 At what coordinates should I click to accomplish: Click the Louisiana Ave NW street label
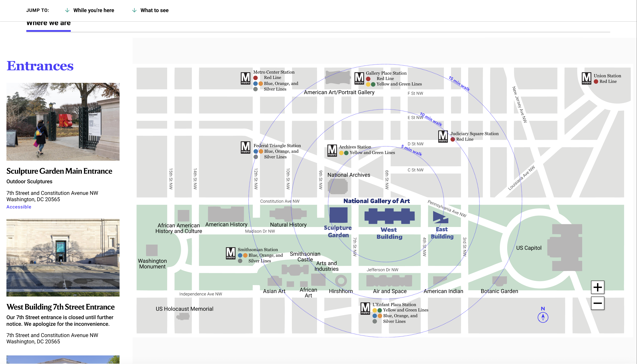(x=521, y=178)
